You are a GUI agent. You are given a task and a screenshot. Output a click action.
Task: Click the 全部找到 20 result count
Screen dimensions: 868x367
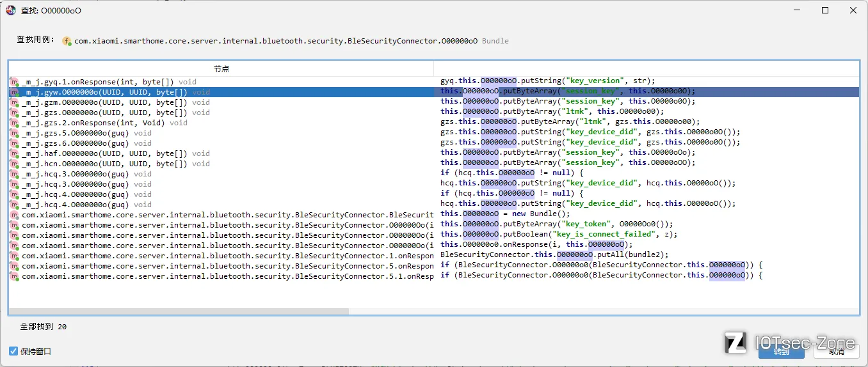pyautogui.click(x=44, y=327)
